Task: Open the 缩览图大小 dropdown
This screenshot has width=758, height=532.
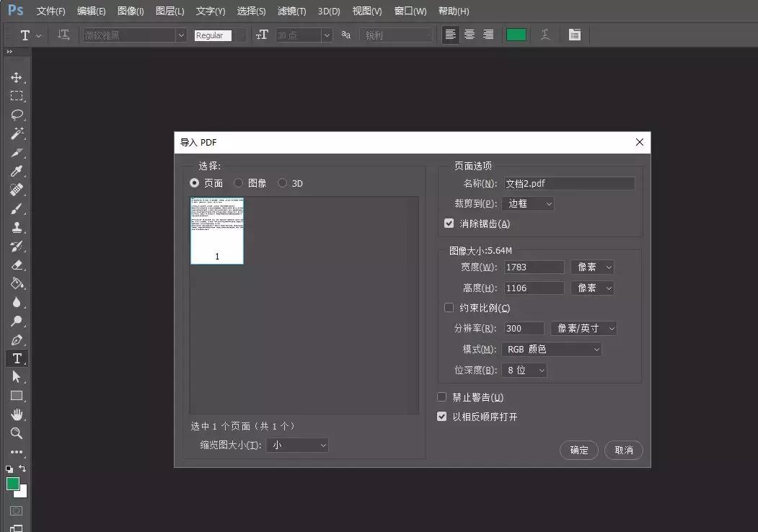Action: (297, 445)
